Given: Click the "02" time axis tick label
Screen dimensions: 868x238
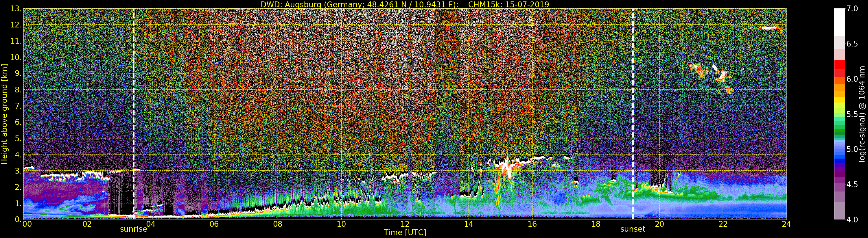Looking at the screenshot, I should 87,224.
